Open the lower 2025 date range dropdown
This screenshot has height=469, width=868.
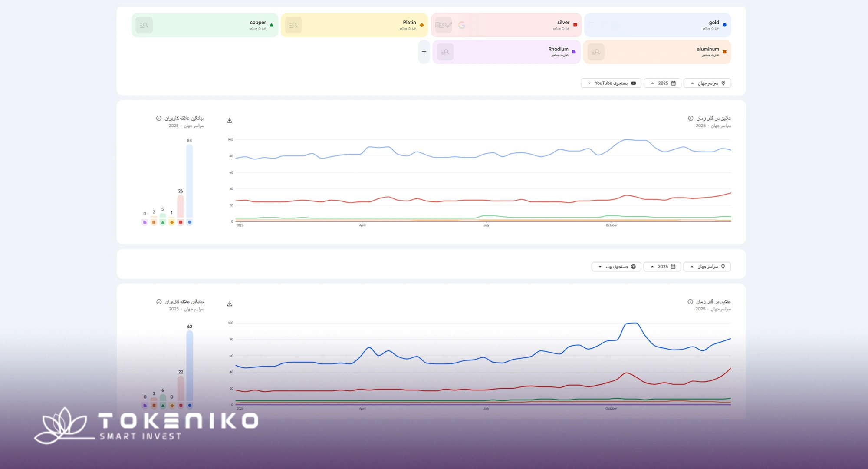coord(662,267)
